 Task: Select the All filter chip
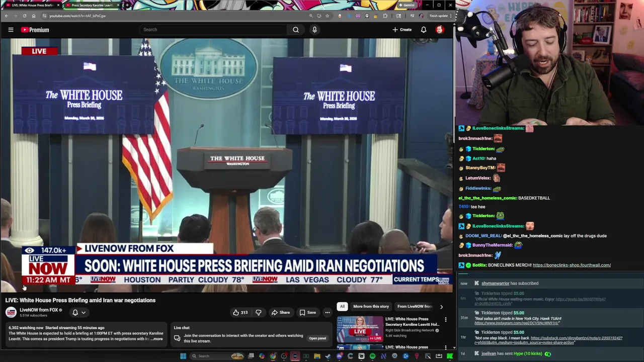point(342,306)
